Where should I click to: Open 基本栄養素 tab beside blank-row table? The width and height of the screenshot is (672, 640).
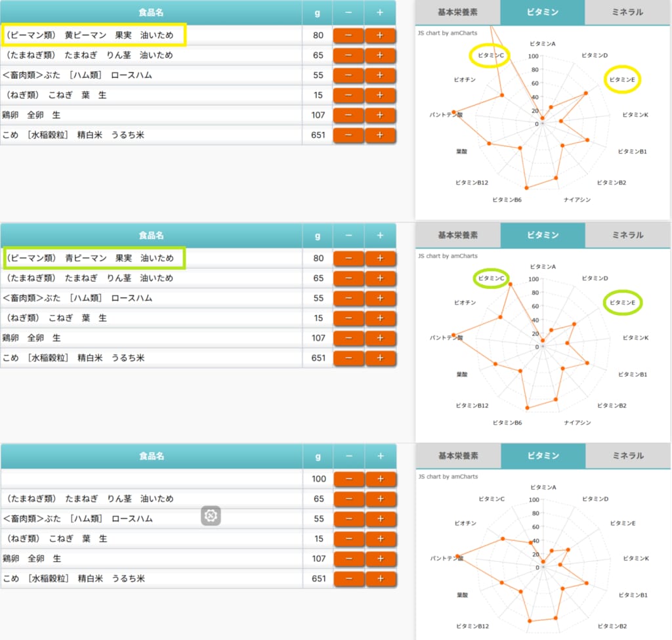pyautogui.click(x=458, y=456)
